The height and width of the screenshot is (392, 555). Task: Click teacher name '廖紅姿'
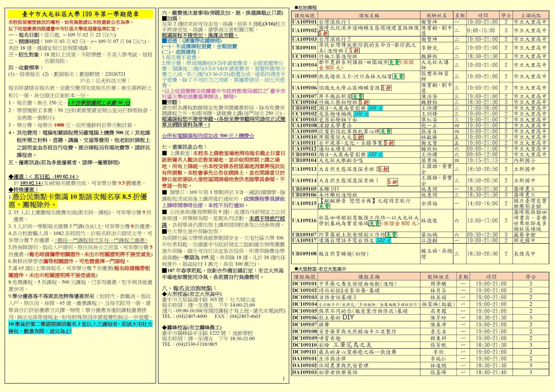[x=429, y=120]
